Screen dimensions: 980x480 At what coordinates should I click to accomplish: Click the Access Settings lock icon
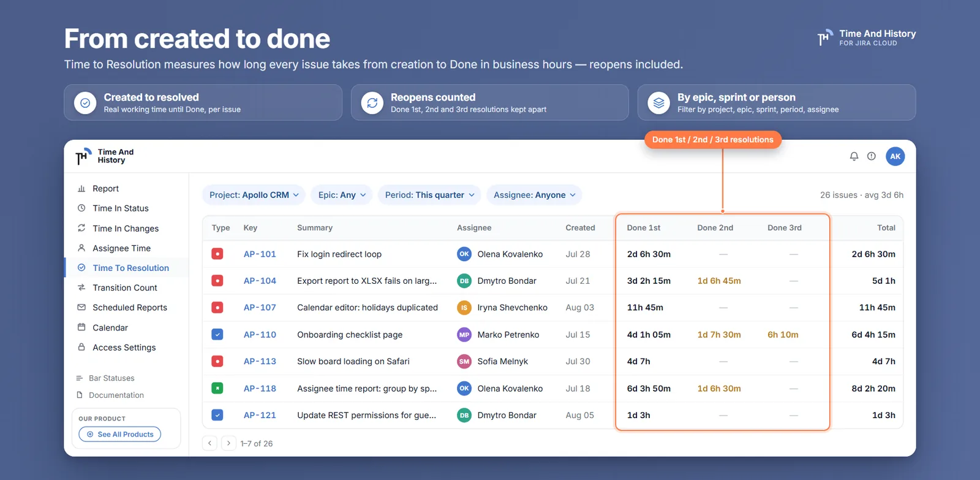coord(81,347)
